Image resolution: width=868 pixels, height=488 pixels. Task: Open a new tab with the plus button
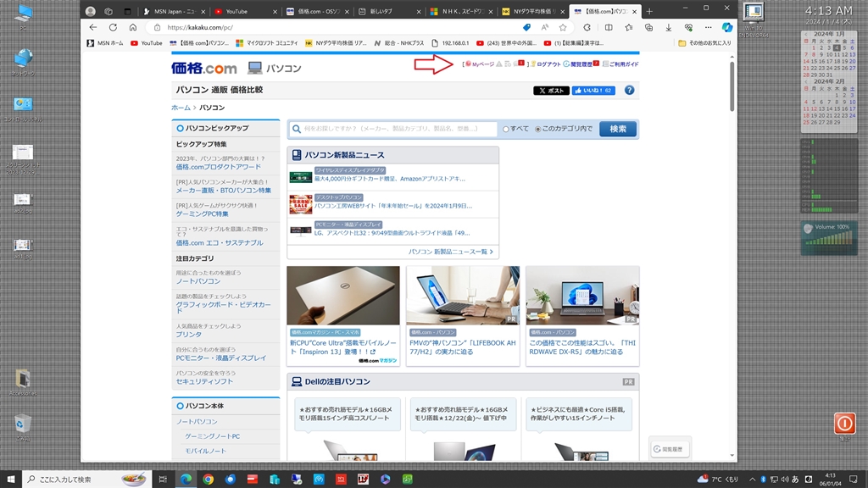point(649,11)
